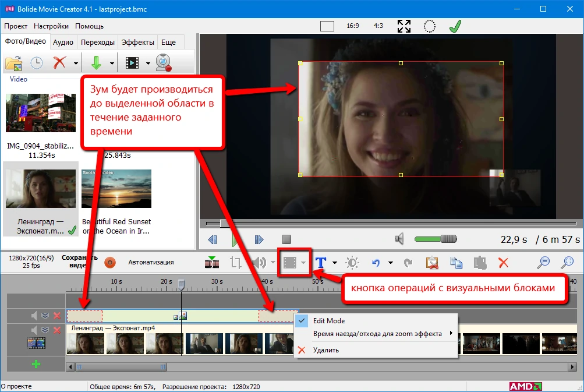The image size is (584, 392).
Task: Step back one frame in preview
Action: click(x=213, y=239)
